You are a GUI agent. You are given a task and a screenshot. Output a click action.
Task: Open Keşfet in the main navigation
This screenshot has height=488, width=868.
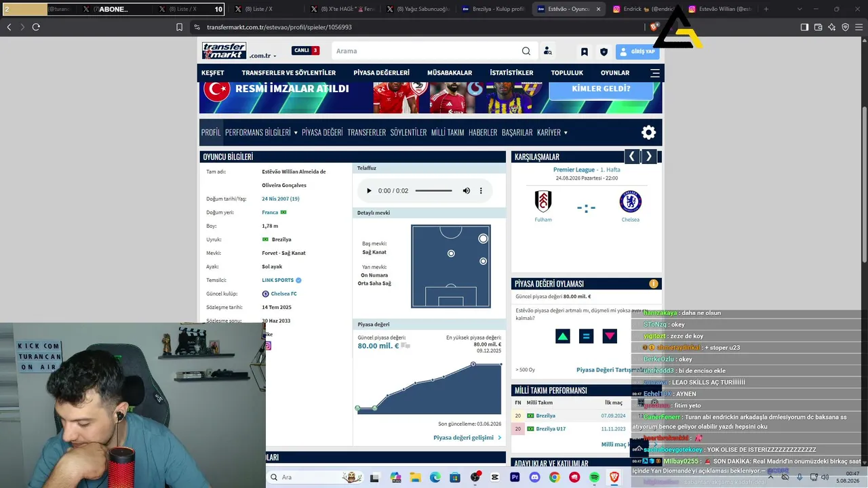[213, 73]
